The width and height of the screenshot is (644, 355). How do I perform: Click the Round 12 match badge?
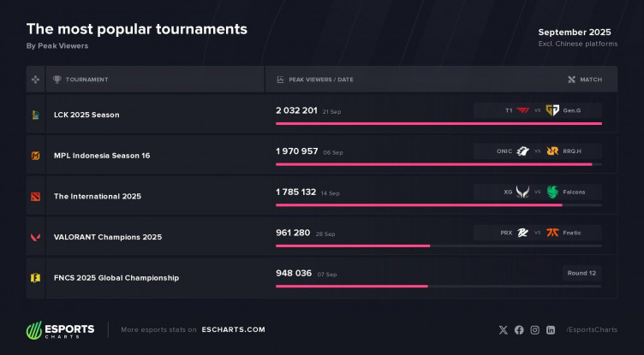[x=581, y=273]
